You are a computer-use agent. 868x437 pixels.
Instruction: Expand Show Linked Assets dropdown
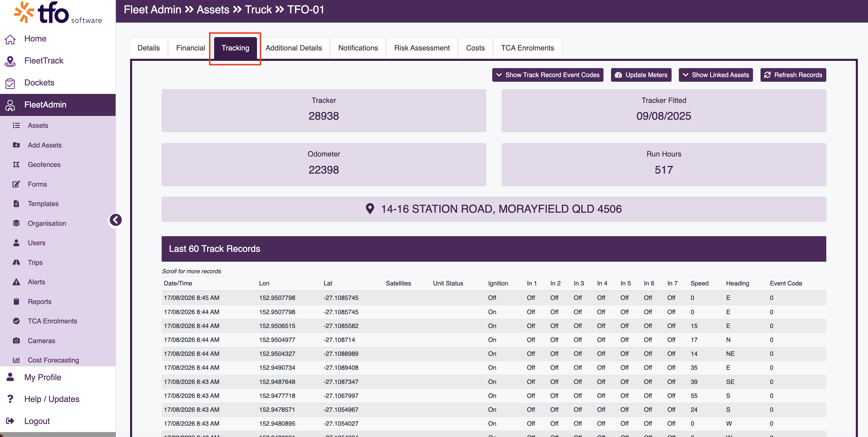(x=715, y=75)
